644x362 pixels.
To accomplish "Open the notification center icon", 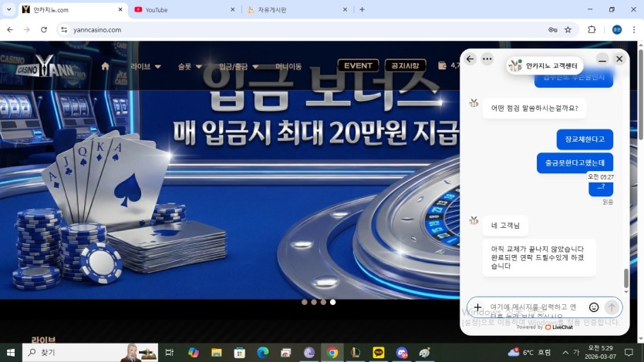I will point(629,353).
